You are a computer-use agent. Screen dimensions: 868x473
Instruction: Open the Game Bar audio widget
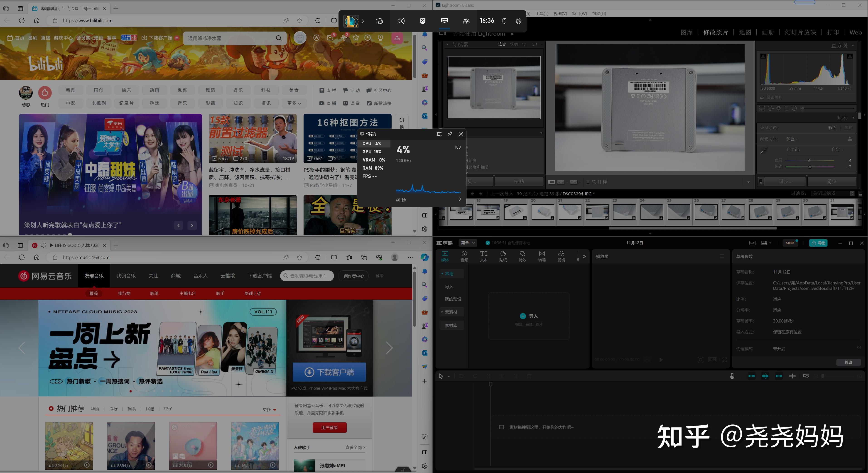pyautogui.click(x=401, y=21)
